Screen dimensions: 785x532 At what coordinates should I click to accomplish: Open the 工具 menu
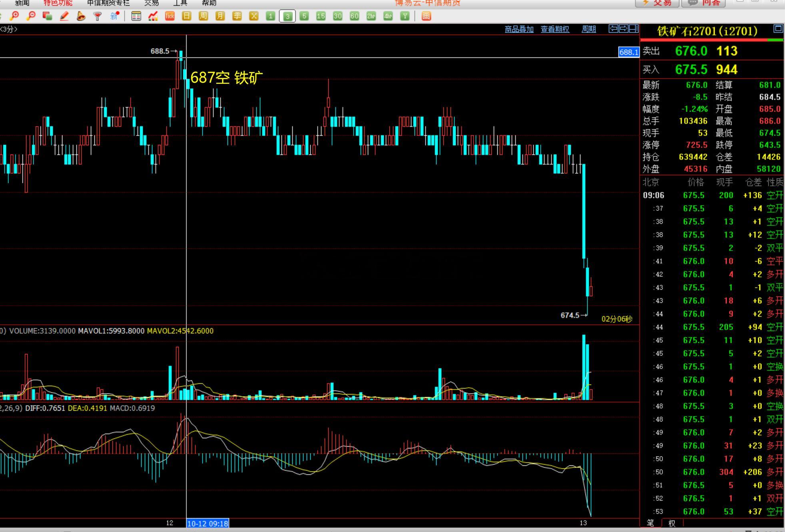coord(180,3)
